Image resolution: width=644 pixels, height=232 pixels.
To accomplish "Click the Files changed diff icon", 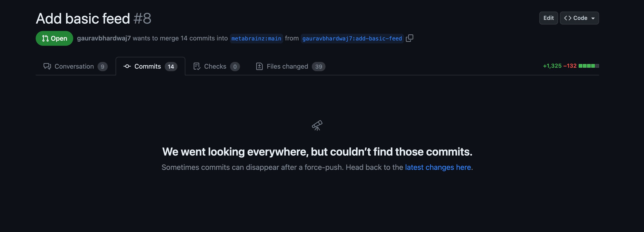I will [x=259, y=66].
